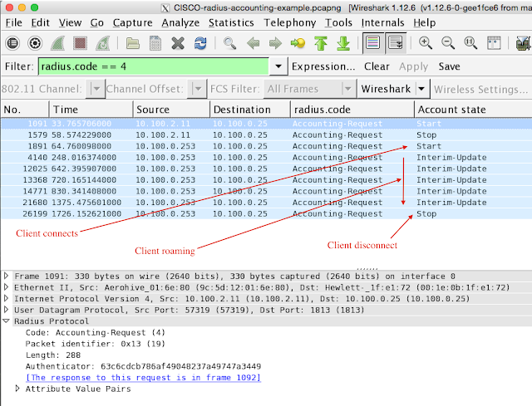Open the capture interfaces list icon

click(13, 43)
